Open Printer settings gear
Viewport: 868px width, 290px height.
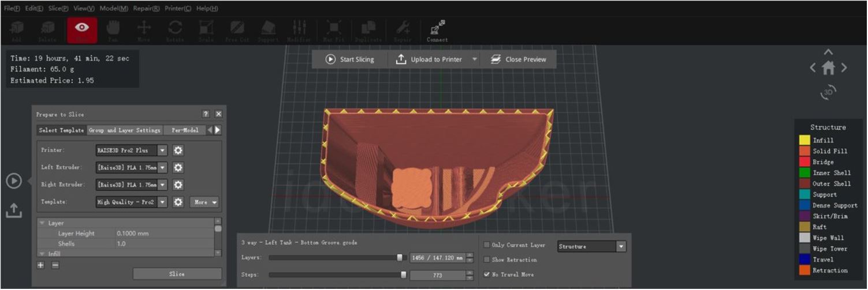point(178,150)
